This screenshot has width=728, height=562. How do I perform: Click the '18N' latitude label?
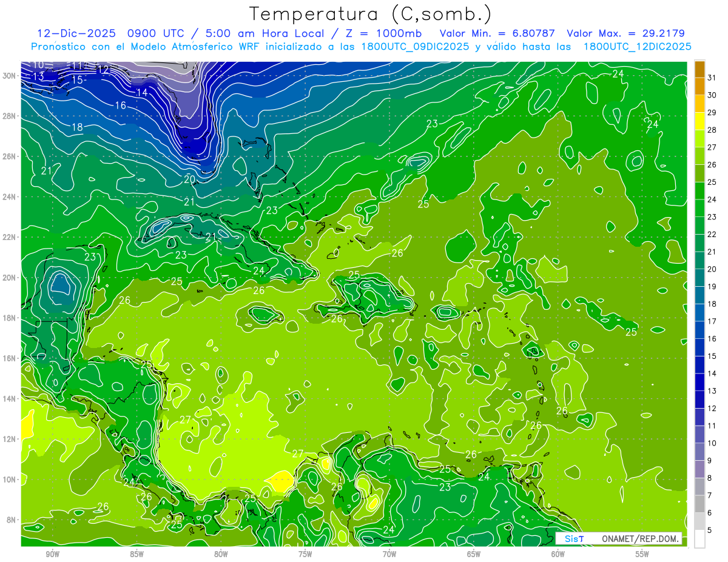coord(10,318)
